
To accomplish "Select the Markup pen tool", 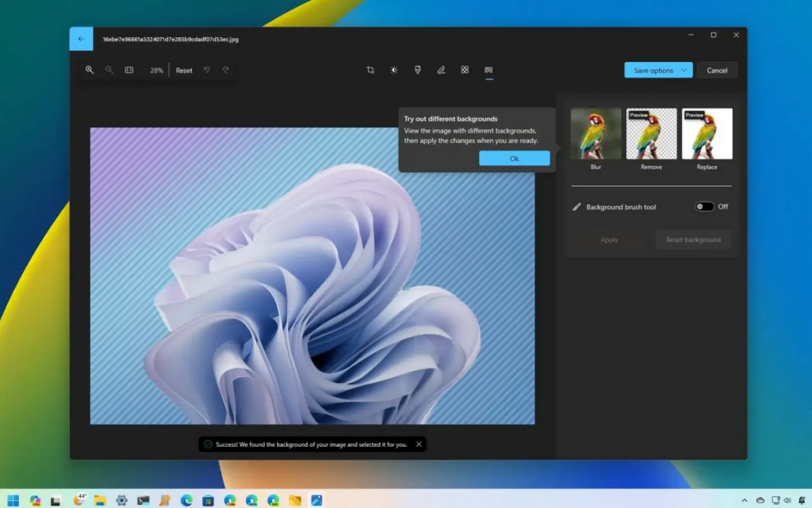I will 441,70.
